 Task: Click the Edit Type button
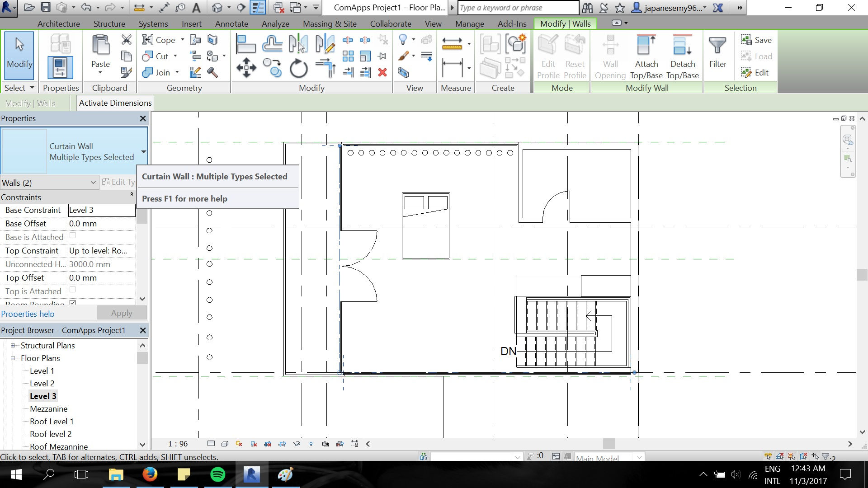(x=118, y=182)
